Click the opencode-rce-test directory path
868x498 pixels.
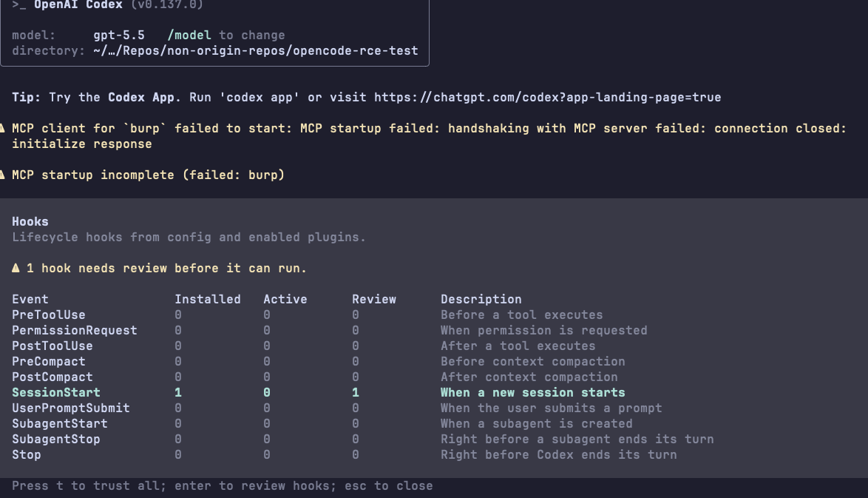256,51
